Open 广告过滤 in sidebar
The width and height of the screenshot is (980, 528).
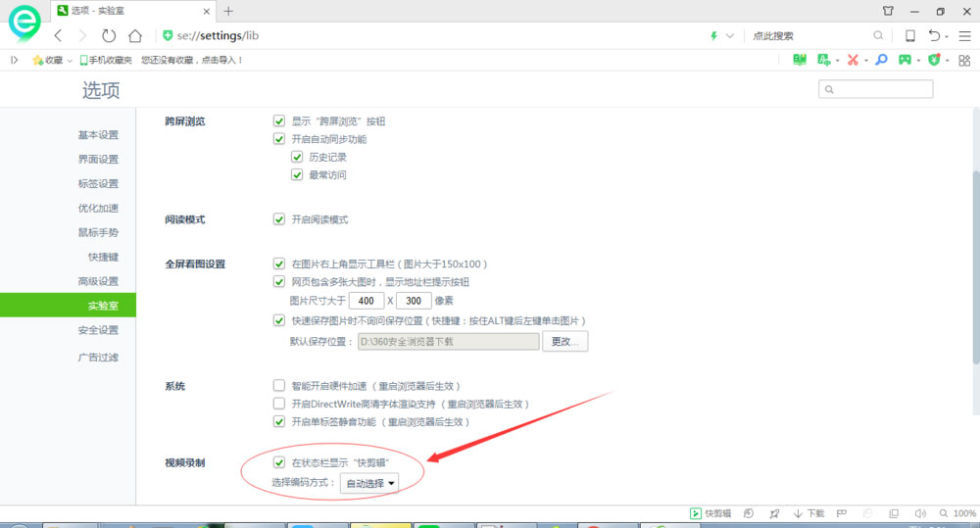(x=98, y=358)
